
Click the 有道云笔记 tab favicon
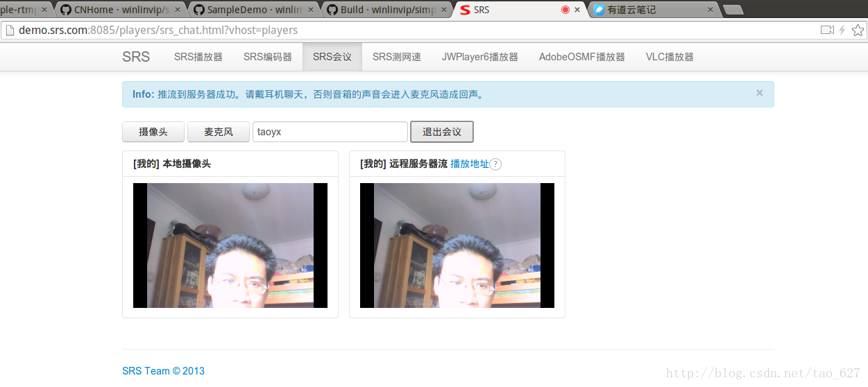(x=598, y=10)
